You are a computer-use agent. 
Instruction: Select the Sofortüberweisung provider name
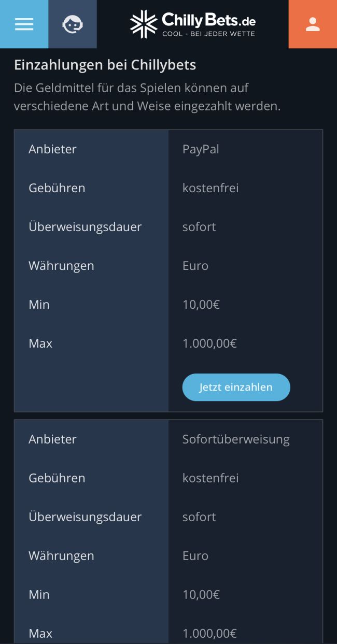236,439
